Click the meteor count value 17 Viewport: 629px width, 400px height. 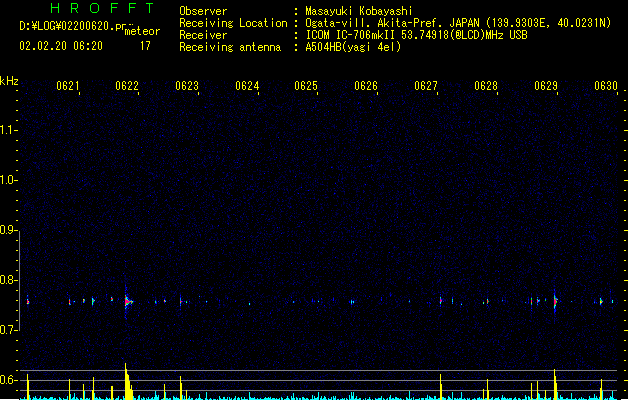click(x=145, y=46)
